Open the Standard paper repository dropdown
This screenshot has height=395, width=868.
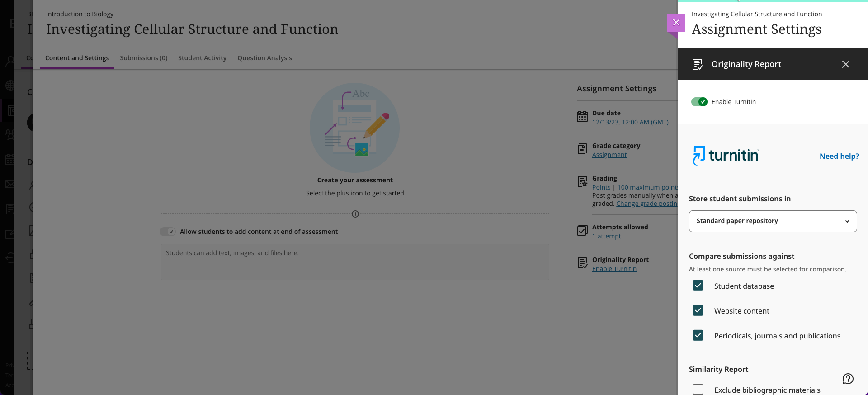click(773, 221)
